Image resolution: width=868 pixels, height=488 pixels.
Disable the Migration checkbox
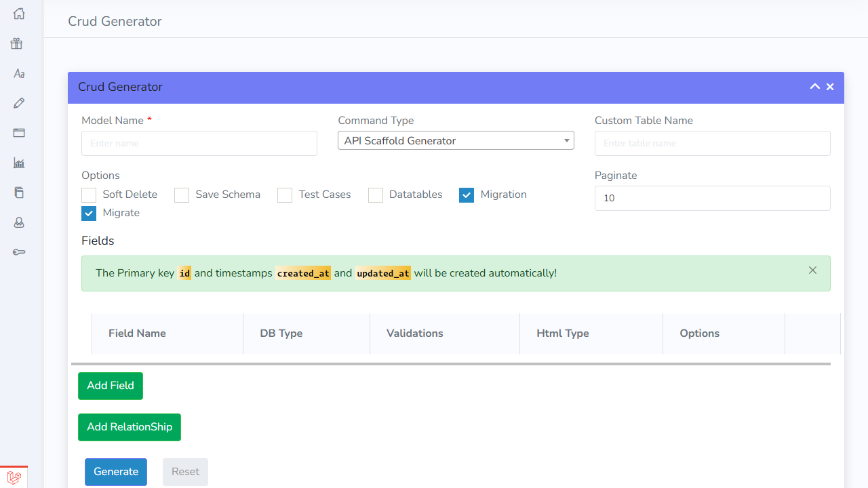[x=467, y=195]
